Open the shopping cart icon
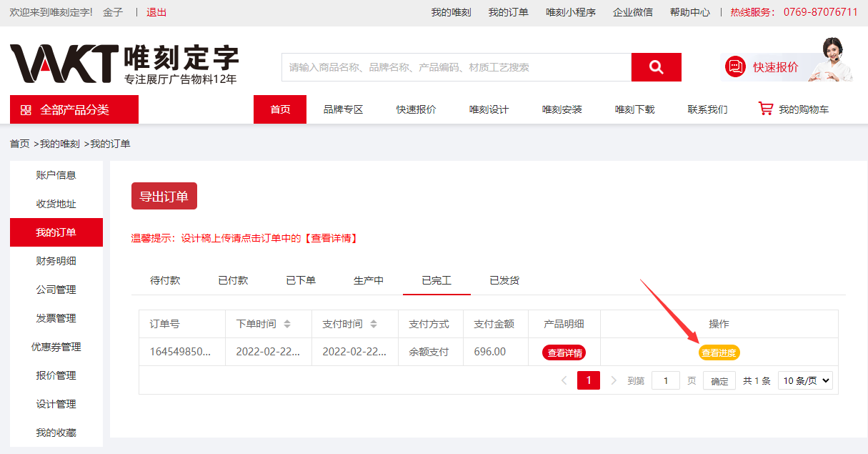 [766, 109]
